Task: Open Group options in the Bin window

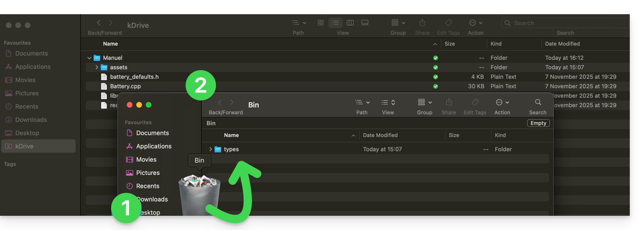Action: pyautogui.click(x=424, y=102)
